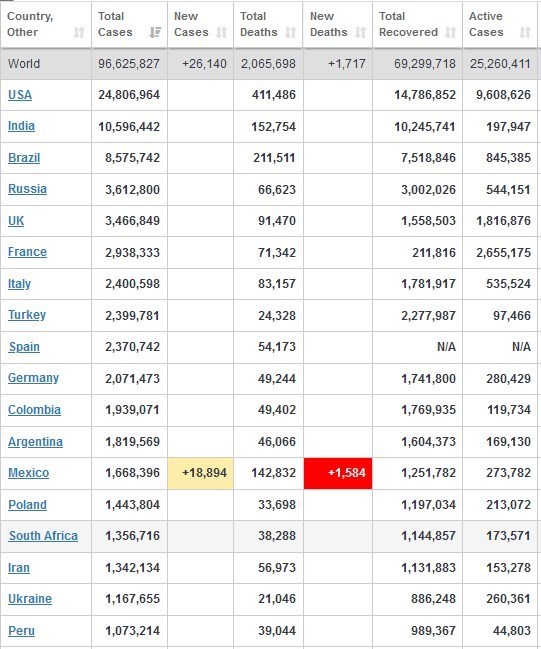Click Total Deaths sort arrows icon

(291, 32)
